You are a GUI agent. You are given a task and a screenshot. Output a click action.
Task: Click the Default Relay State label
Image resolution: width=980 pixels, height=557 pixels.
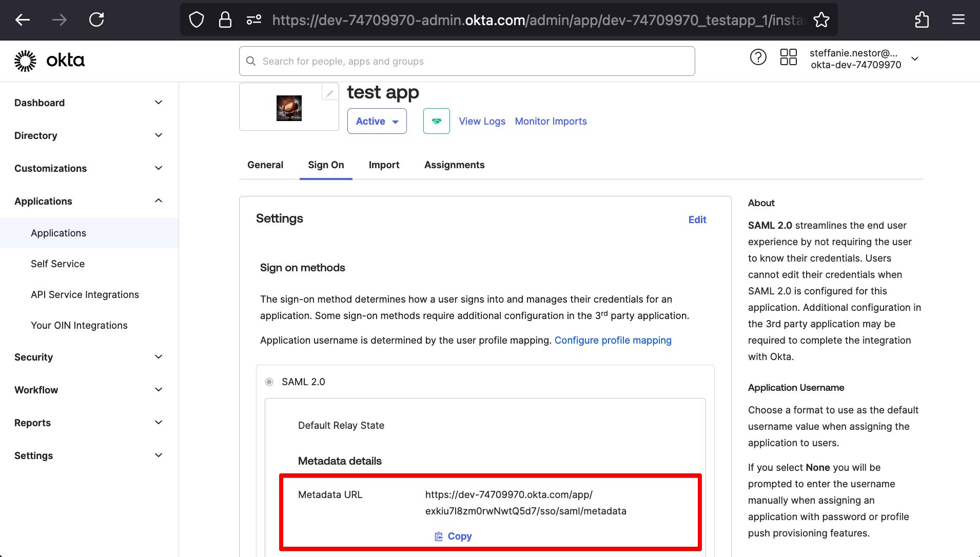tap(341, 425)
